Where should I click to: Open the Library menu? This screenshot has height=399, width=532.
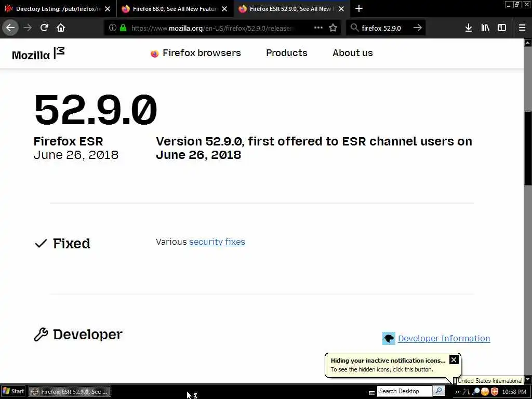[485, 28]
